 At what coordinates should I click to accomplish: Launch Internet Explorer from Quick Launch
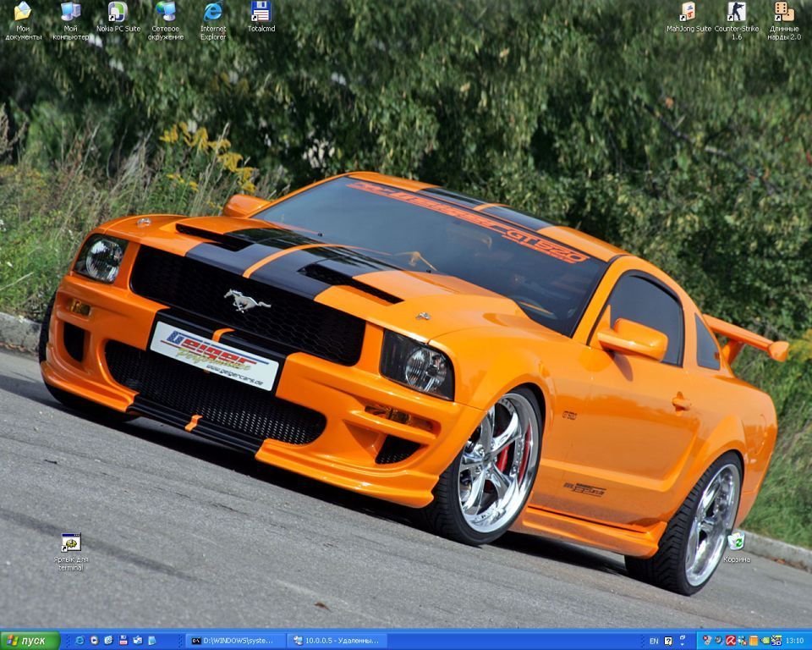coord(80,641)
